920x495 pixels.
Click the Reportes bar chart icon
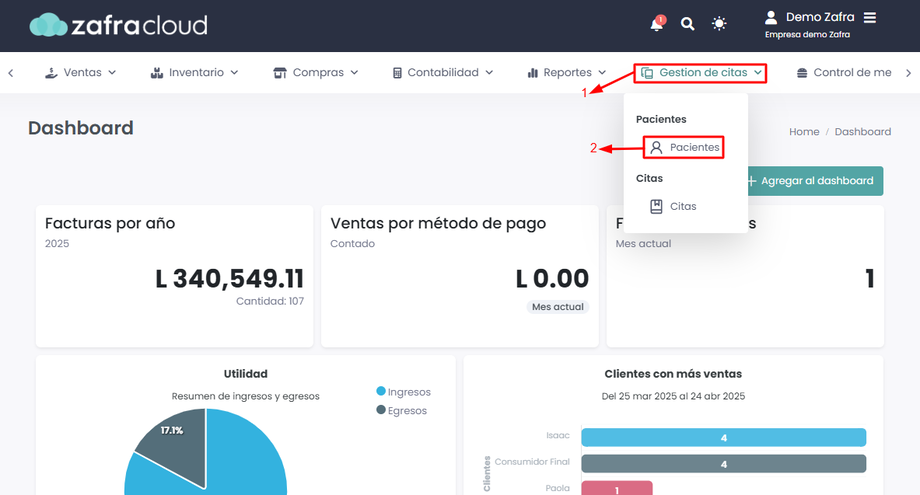pos(533,73)
